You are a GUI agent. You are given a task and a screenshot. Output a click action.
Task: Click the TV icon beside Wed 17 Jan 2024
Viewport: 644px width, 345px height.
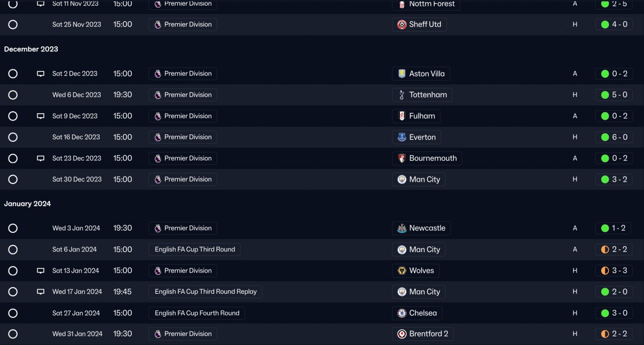tap(41, 292)
